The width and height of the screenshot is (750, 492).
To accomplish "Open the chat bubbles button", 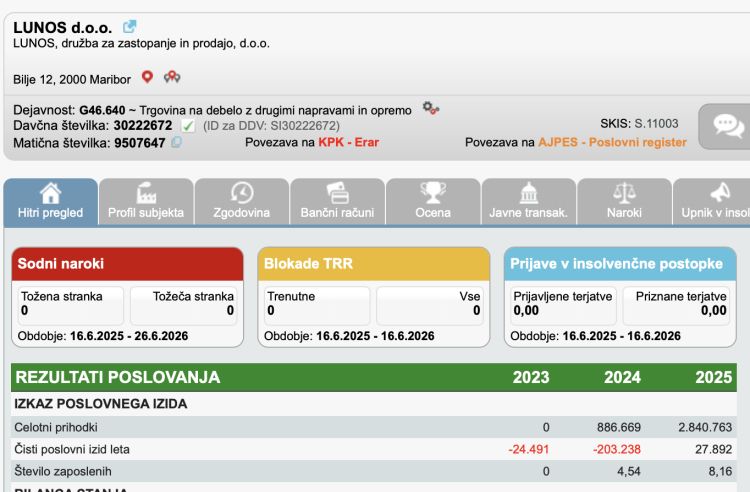I will [727, 126].
